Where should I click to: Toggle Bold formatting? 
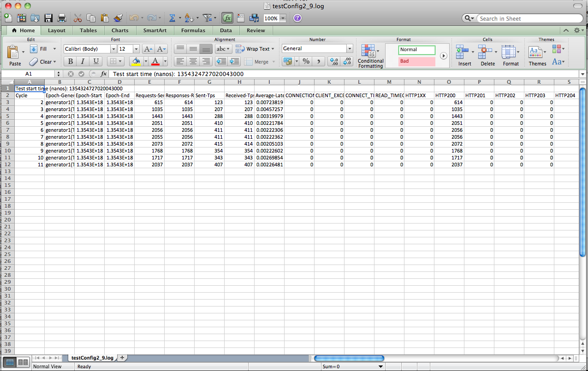(x=70, y=61)
